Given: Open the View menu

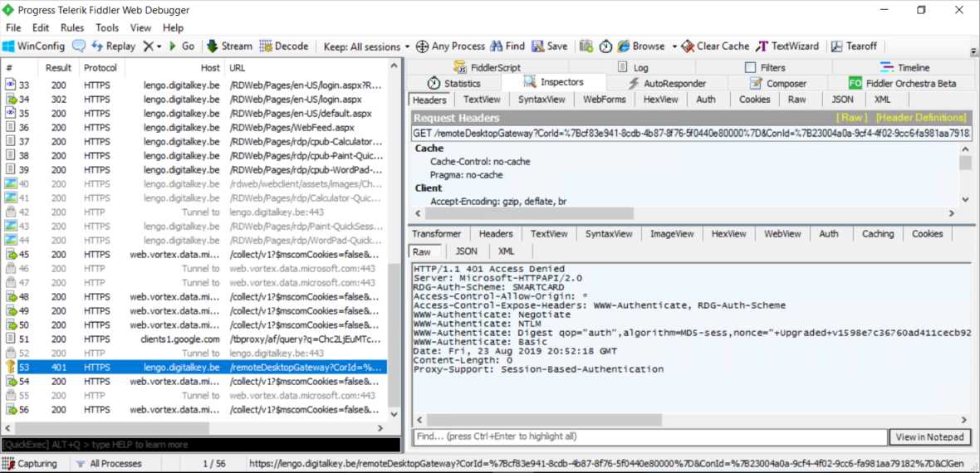Looking at the screenshot, I should click(x=140, y=28).
